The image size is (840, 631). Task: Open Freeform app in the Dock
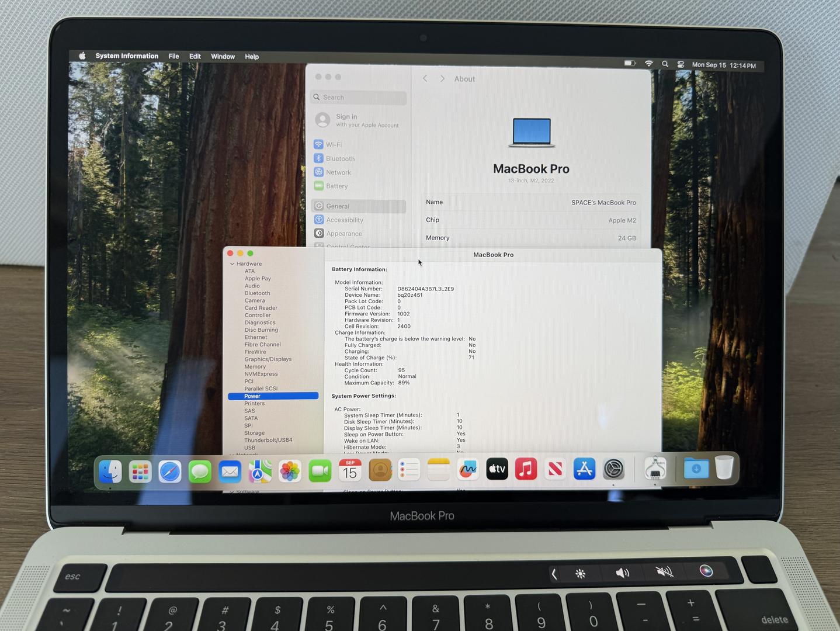click(x=467, y=469)
